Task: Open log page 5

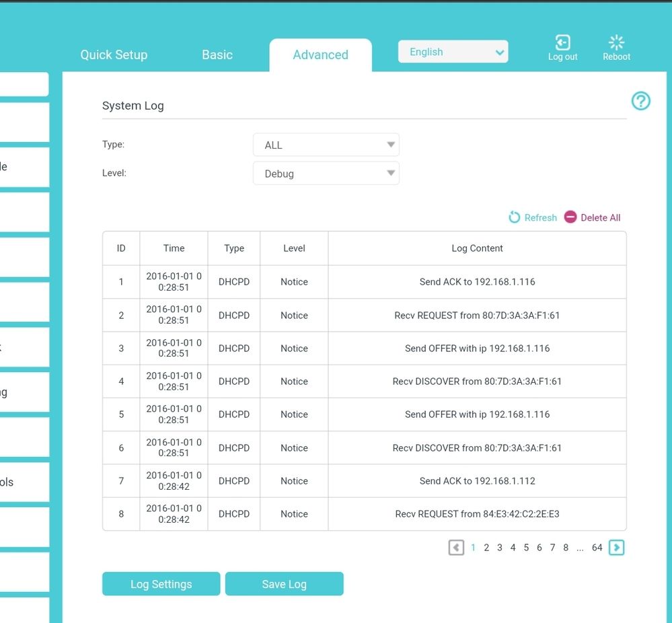Action: point(526,548)
